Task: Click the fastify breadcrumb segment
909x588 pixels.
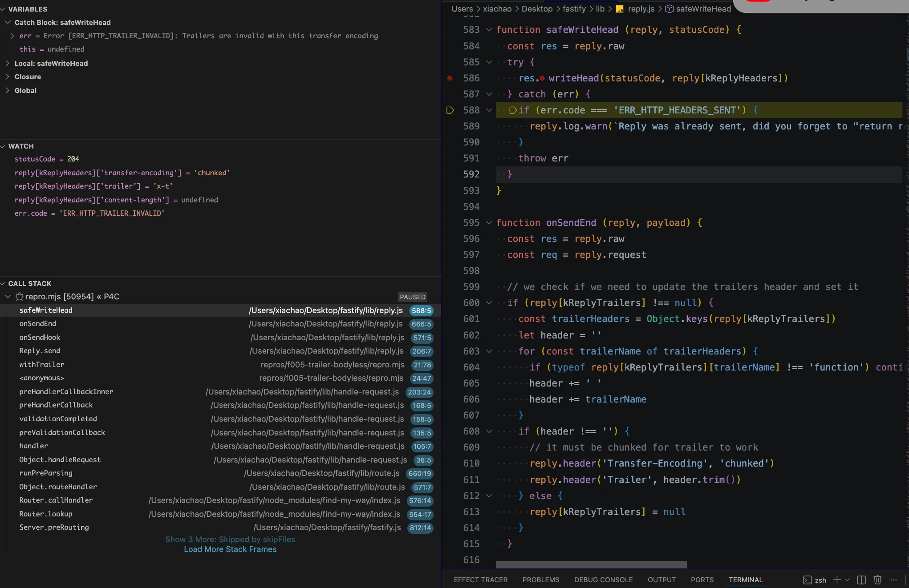Action: tap(574, 9)
